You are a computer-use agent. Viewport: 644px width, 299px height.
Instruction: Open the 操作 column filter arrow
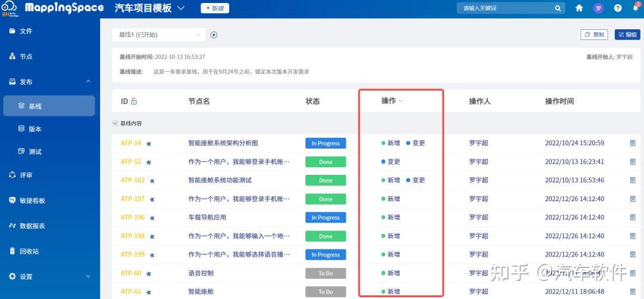point(401,101)
